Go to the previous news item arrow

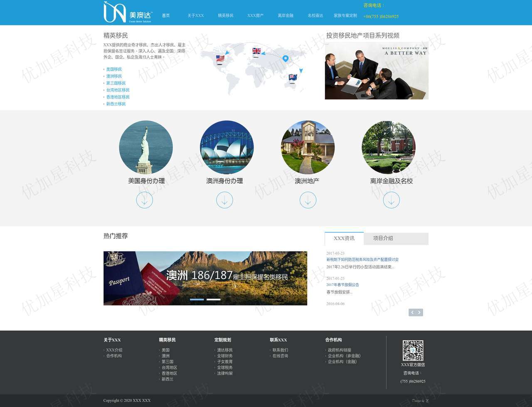point(412,313)
